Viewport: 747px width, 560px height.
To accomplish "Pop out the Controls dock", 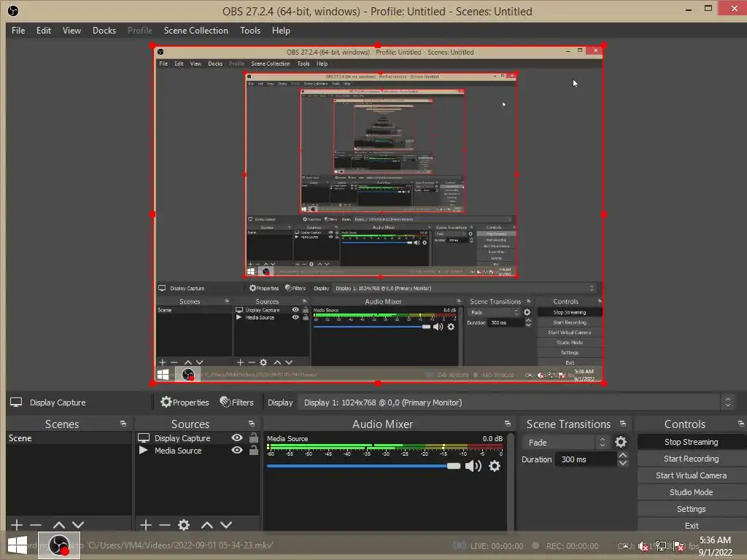I will click(x=741, y=424).
